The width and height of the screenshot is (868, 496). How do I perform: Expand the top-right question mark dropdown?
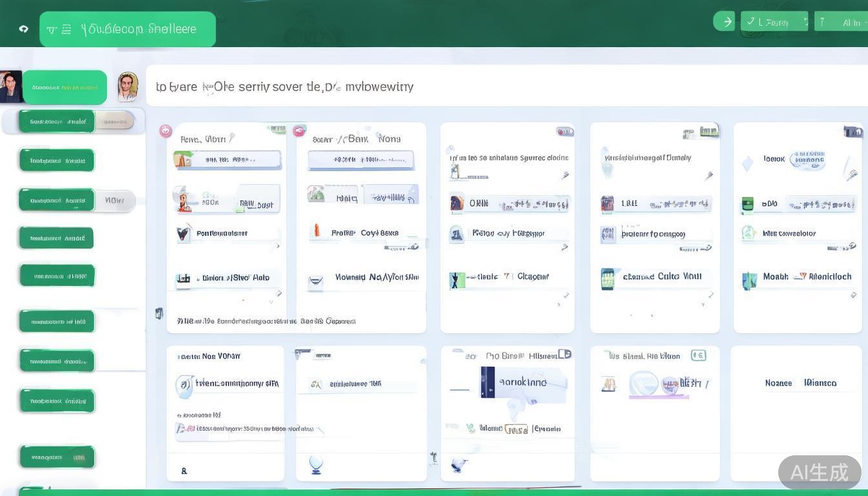[x=841, y=22]
